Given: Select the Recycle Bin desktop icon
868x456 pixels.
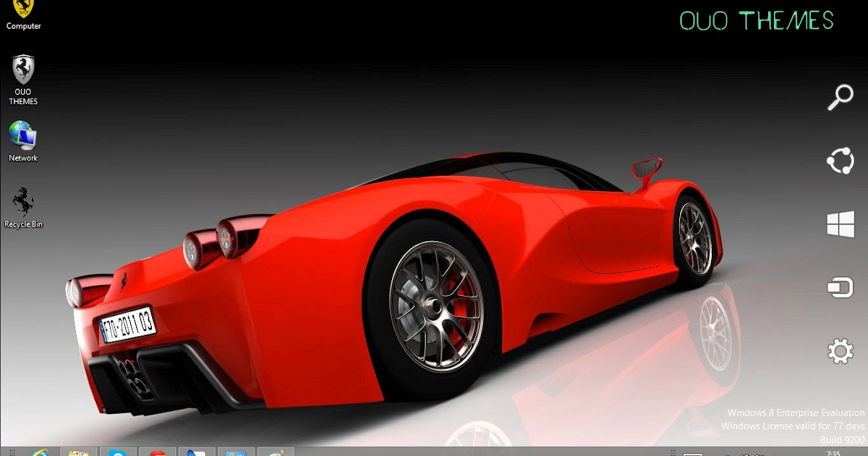Looking at the screenshot, I should coord(23,208).
